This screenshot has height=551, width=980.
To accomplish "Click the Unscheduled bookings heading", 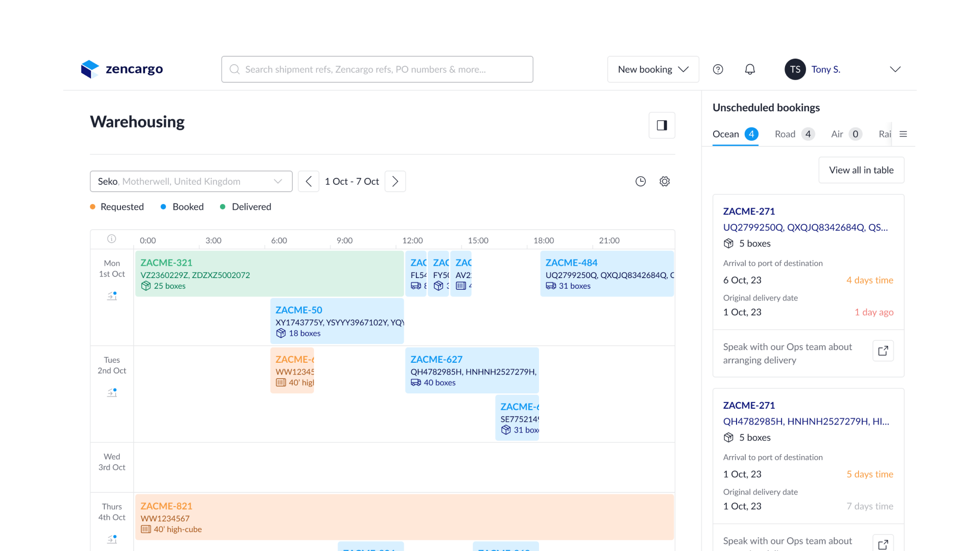I will point(766,108).
